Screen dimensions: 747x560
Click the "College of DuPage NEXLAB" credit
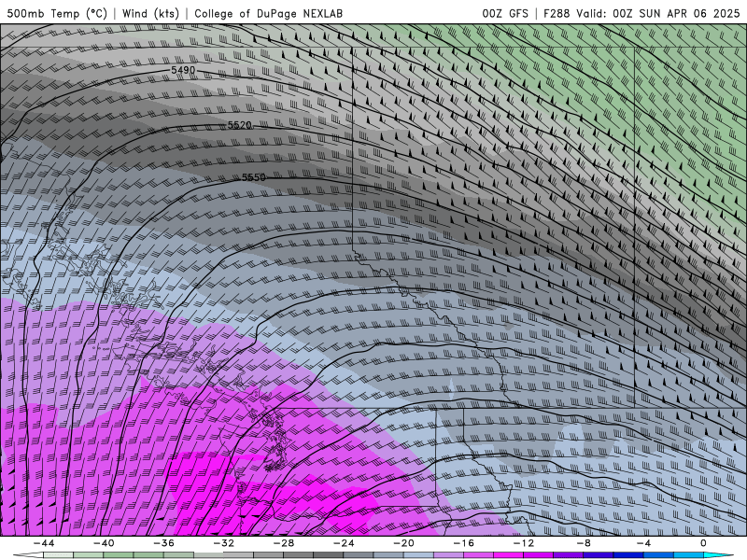(x=268, y=13)
